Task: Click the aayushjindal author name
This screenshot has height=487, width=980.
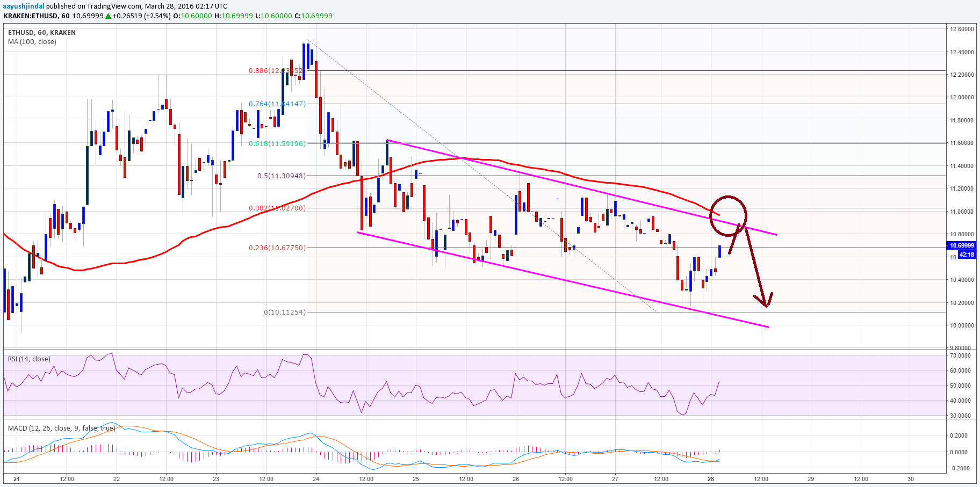Action: click(x=24, y=6)
